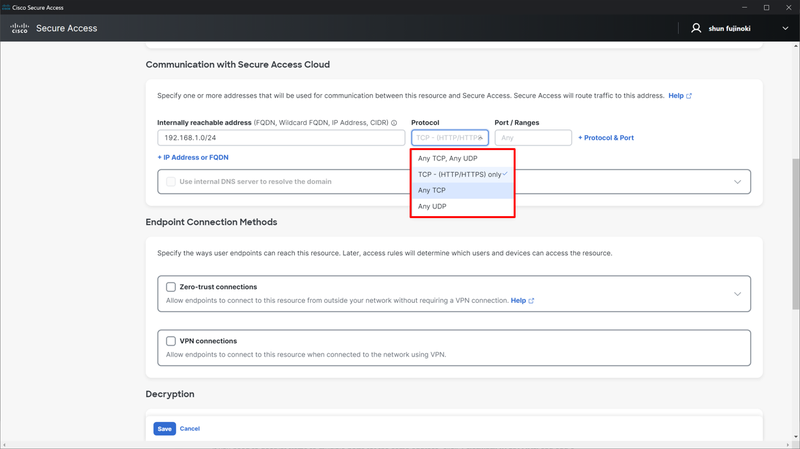This screenshot has width=800, height=449.
Task: Maximize the Cisco Secure Access window
Action: tap(766, 7)
